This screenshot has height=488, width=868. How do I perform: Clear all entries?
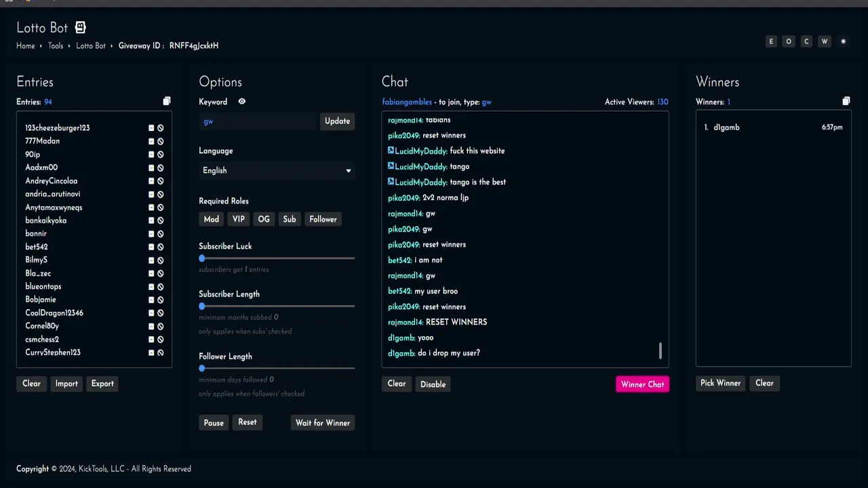click(31, 384)
